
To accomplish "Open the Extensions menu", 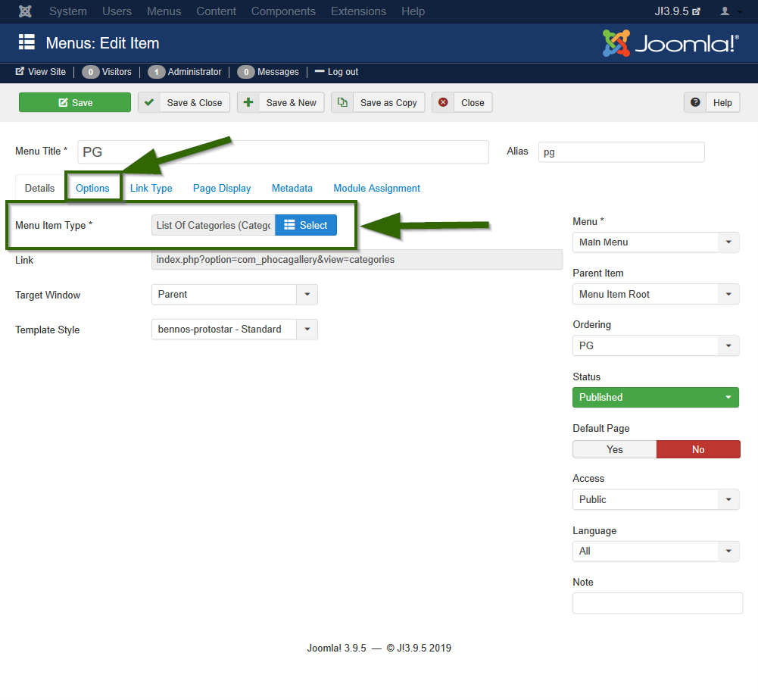I will (x=358, y=11).
